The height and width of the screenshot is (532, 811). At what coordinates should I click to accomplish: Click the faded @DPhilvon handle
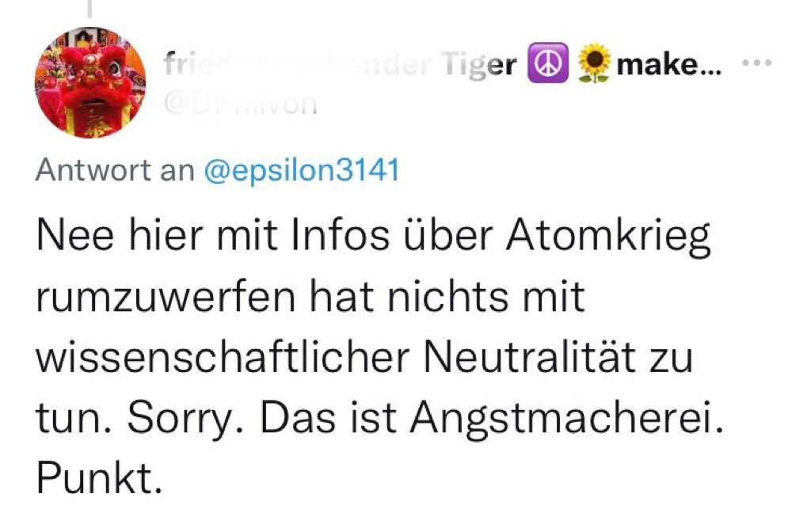240,103
